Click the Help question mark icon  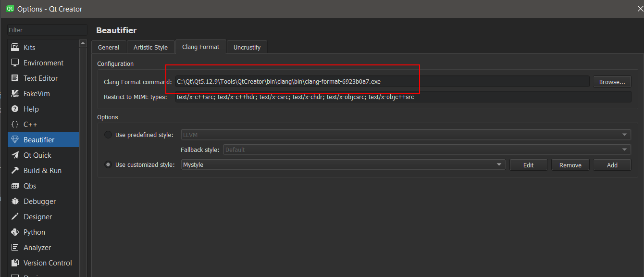pyautogui.click(x=15, y=109)
